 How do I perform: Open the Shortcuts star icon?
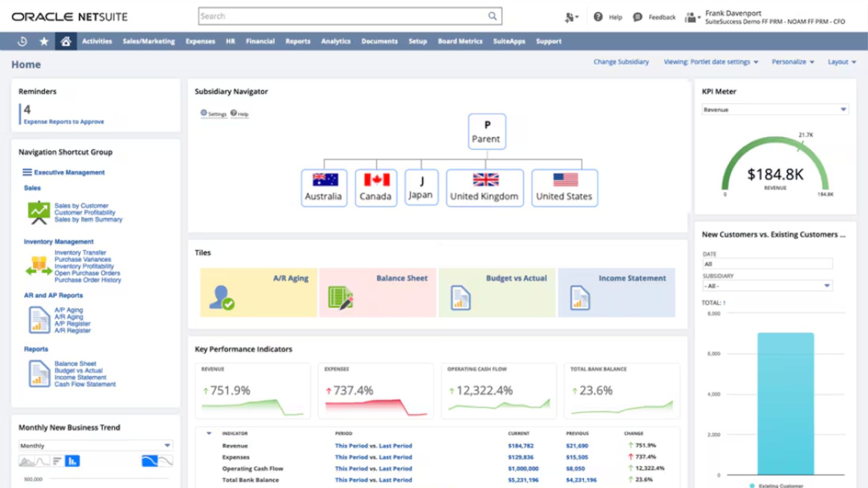[x=44, y=42]
